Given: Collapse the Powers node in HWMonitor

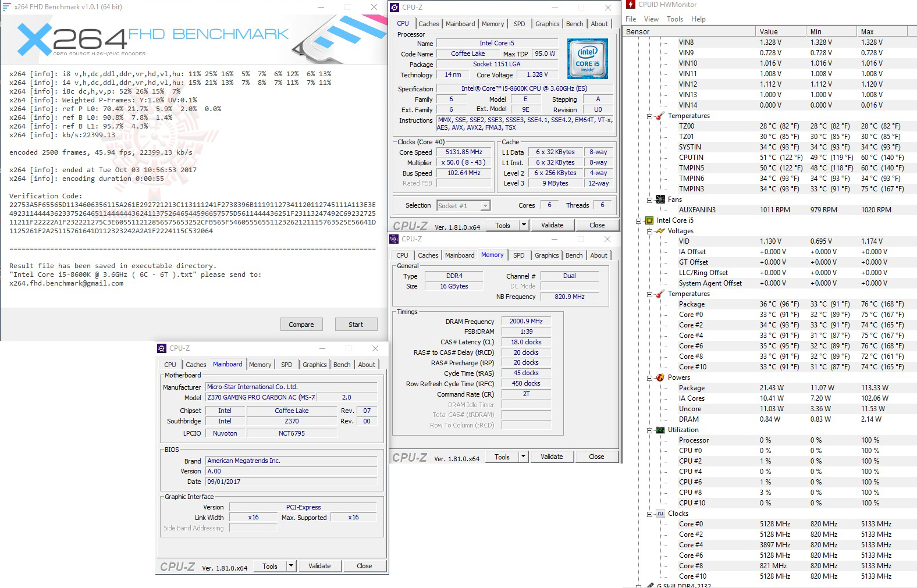Looking at the screenshot, I should [x=649, y=378].
